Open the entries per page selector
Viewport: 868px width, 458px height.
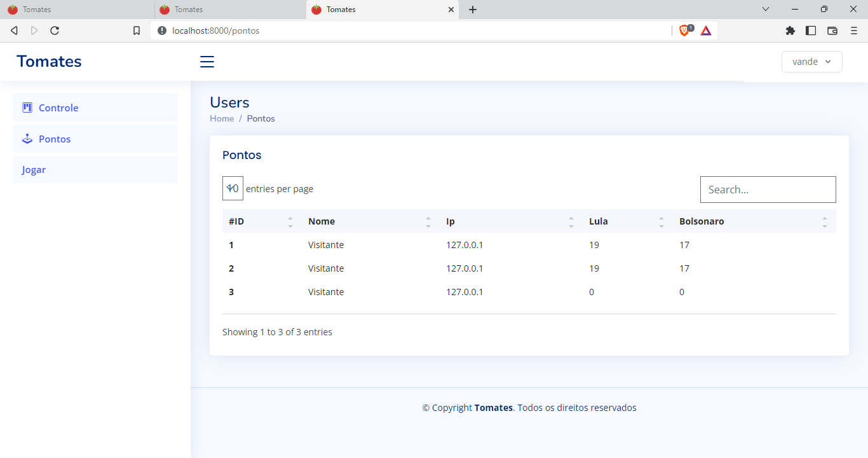click(233, 188)
